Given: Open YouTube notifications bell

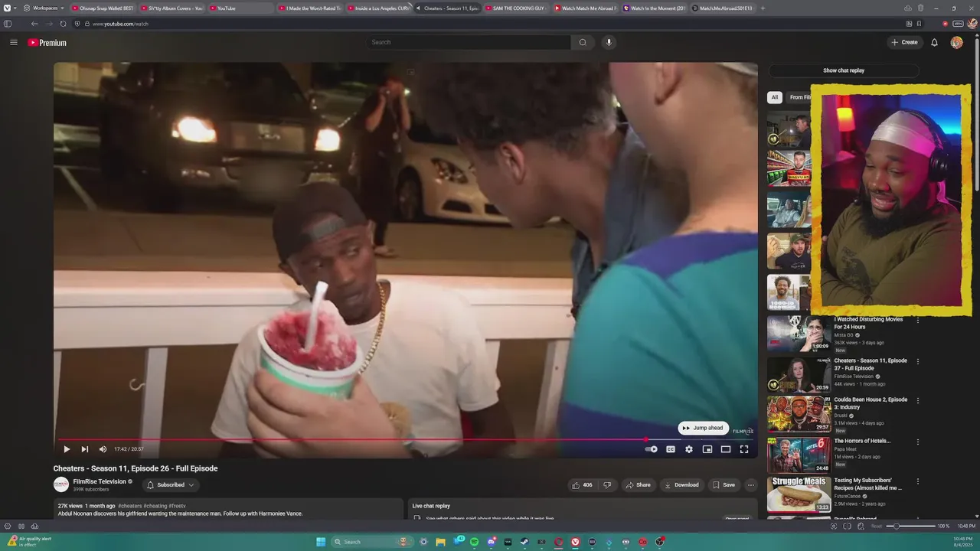Looking at the screenshot, I should click(934, 42).
